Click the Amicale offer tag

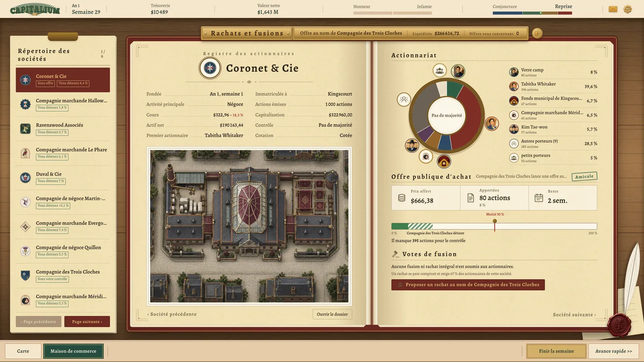click(x=584, y=177)
